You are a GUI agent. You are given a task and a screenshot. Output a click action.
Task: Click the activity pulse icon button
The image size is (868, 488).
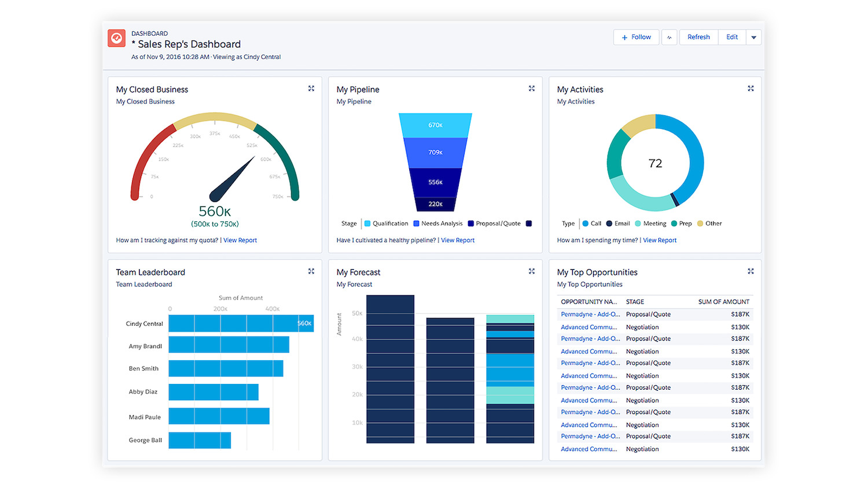(x=669, y=38)
